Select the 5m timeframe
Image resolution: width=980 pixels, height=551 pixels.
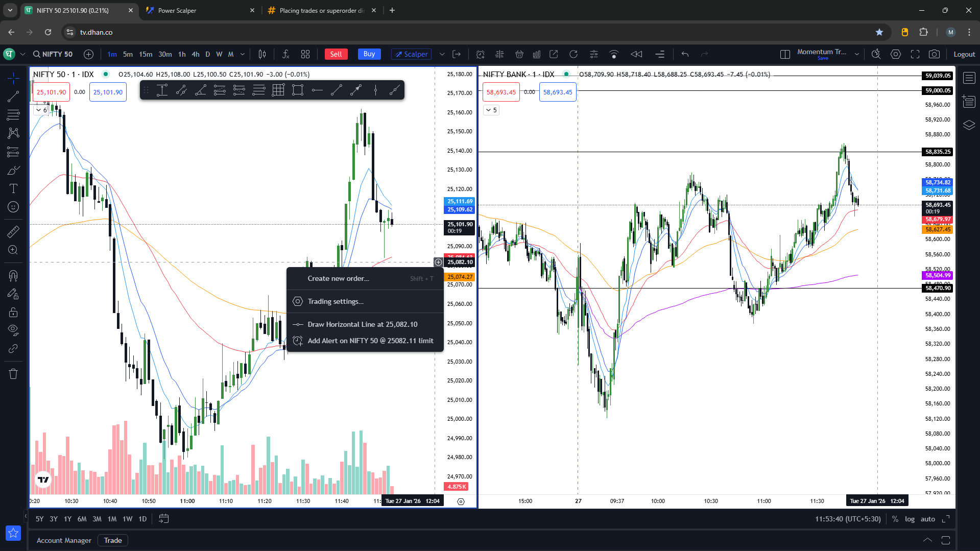point(128,54)
